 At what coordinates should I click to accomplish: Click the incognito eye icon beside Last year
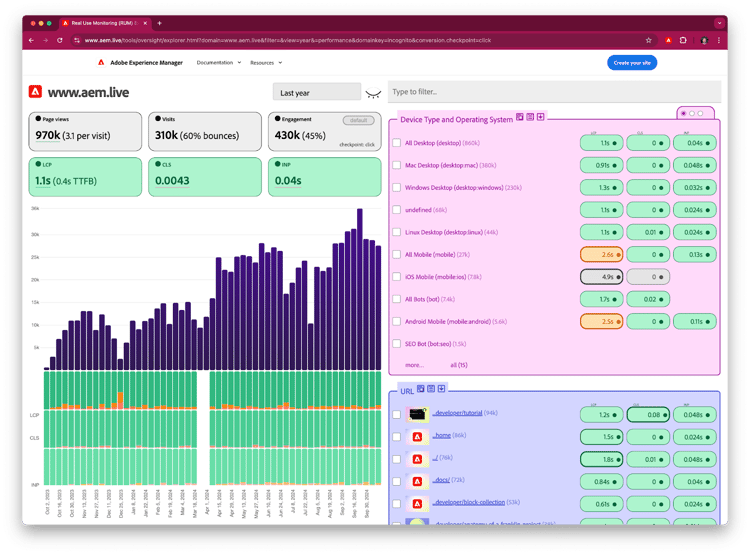point(373,93)
